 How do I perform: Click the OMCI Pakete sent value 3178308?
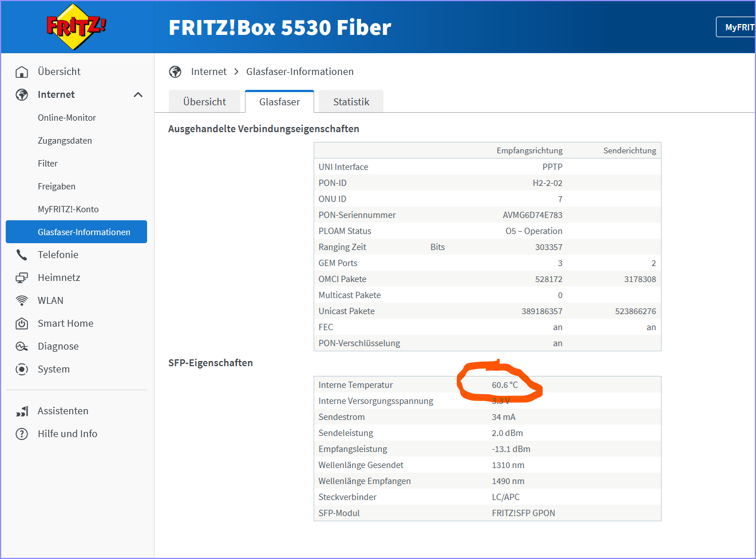640,279
